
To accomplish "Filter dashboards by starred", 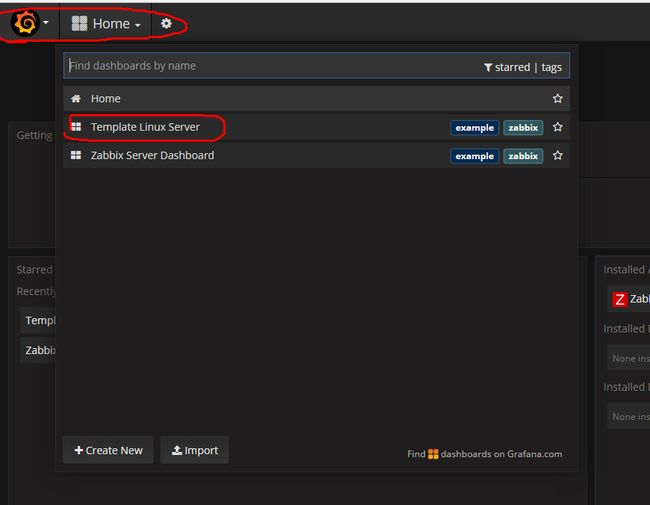I will [512, 67].
